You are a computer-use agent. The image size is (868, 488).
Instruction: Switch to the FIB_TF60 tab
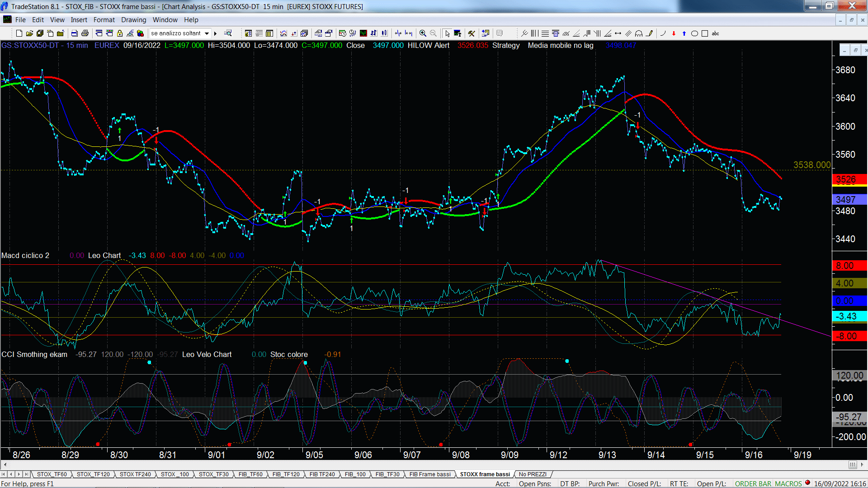click(250, 474)
